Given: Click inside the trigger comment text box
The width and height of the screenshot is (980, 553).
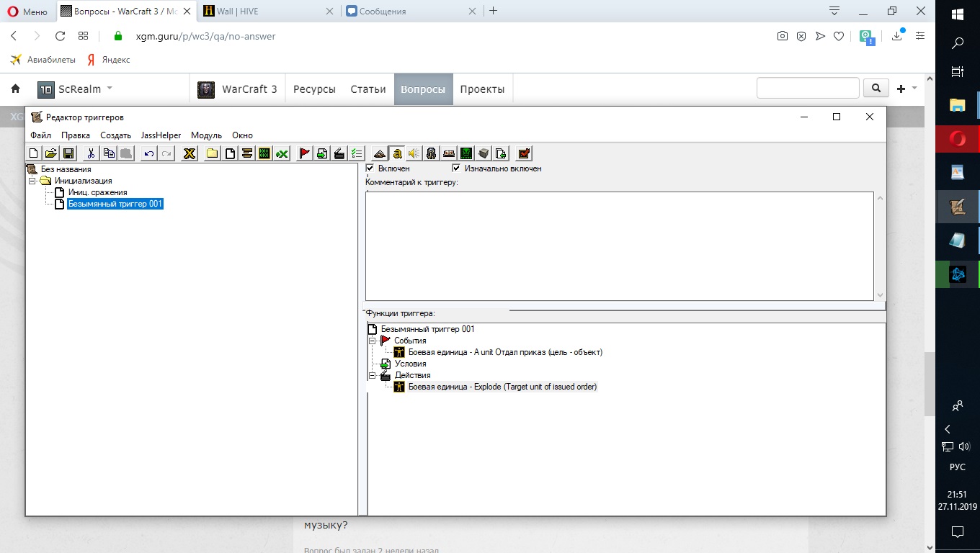Looking at the screenshot, I should 620,246.
